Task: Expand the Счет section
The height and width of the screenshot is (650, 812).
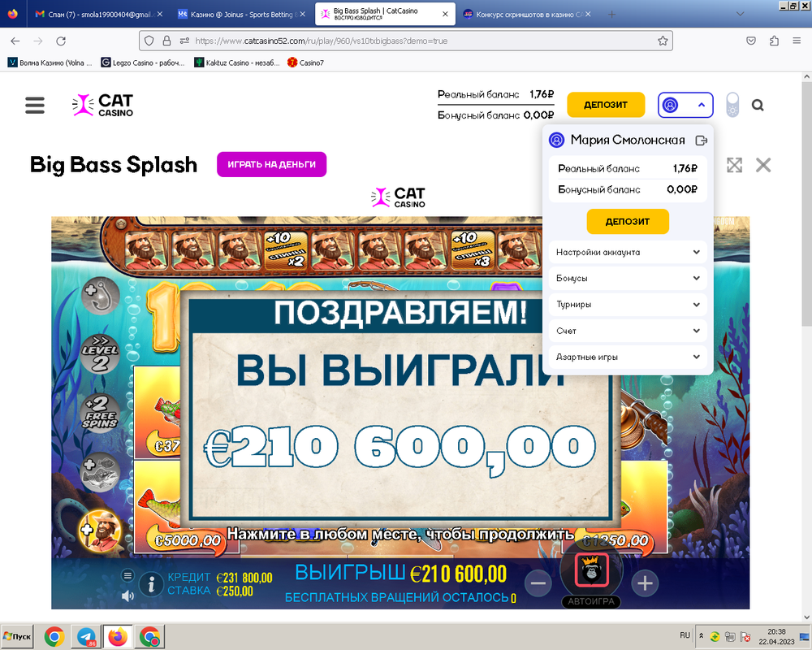Action: click(x=628, y=331)
